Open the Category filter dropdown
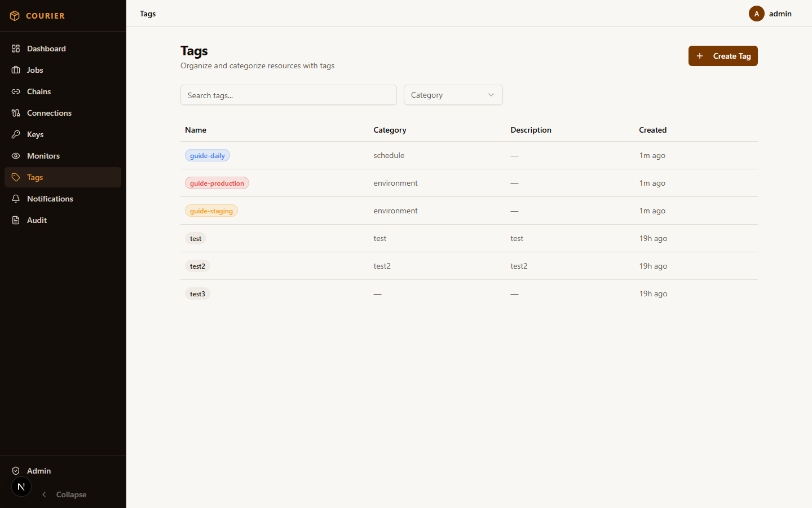Viewport: 812px width, 508px height. 453,95
